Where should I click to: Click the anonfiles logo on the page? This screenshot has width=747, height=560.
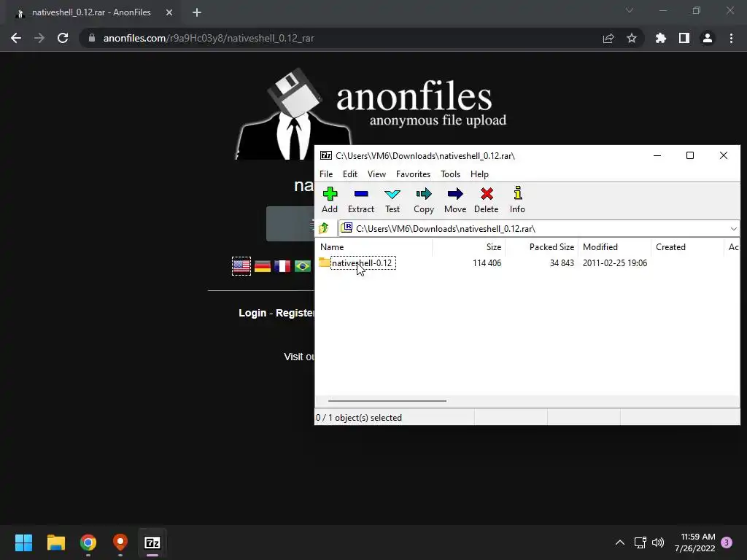(371, 114)
